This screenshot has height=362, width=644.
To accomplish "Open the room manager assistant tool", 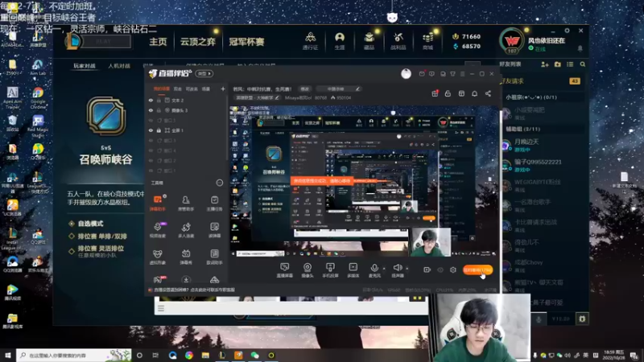I will point(186,203).
